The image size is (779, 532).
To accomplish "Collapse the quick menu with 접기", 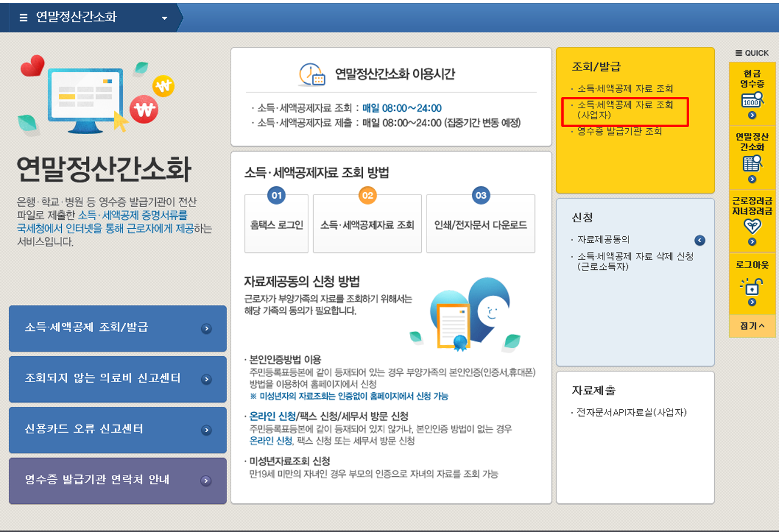I will [x=752, y=326].
